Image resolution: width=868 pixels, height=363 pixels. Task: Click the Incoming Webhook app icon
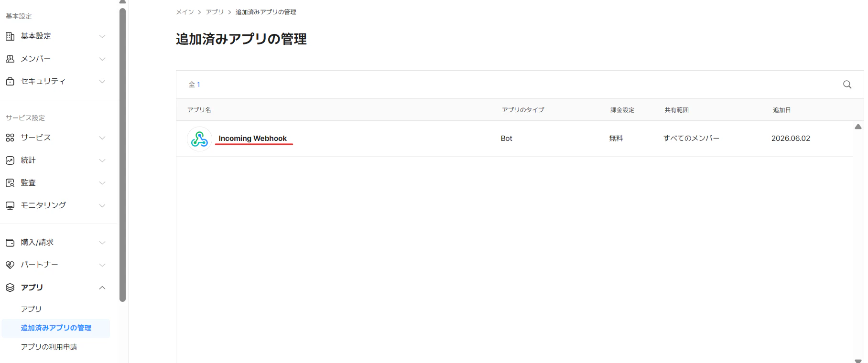199,139
